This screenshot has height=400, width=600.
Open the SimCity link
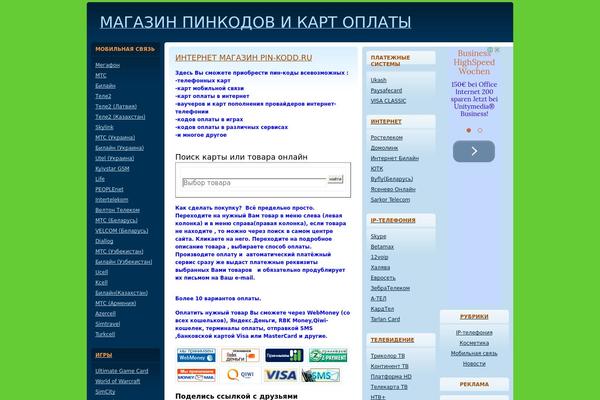point(105,391)
